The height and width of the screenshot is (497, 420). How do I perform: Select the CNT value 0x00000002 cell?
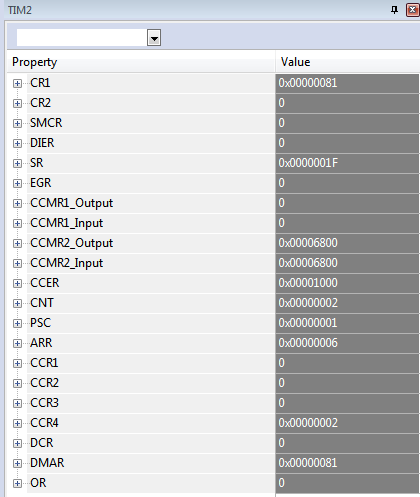coord(347,303)
